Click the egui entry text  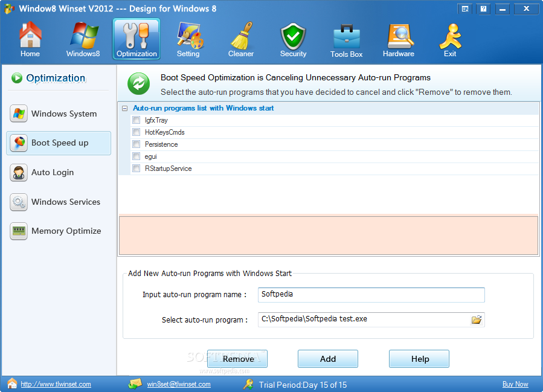[x=150, y=156]
